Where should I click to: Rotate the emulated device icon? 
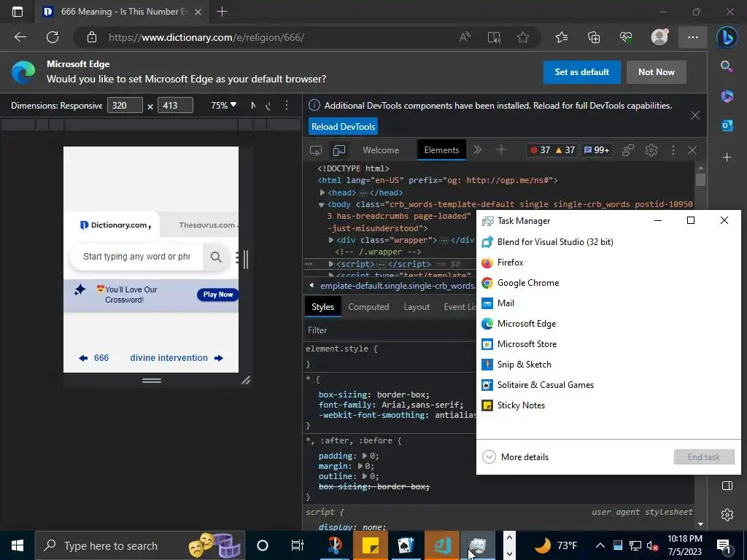coord(268,106)
